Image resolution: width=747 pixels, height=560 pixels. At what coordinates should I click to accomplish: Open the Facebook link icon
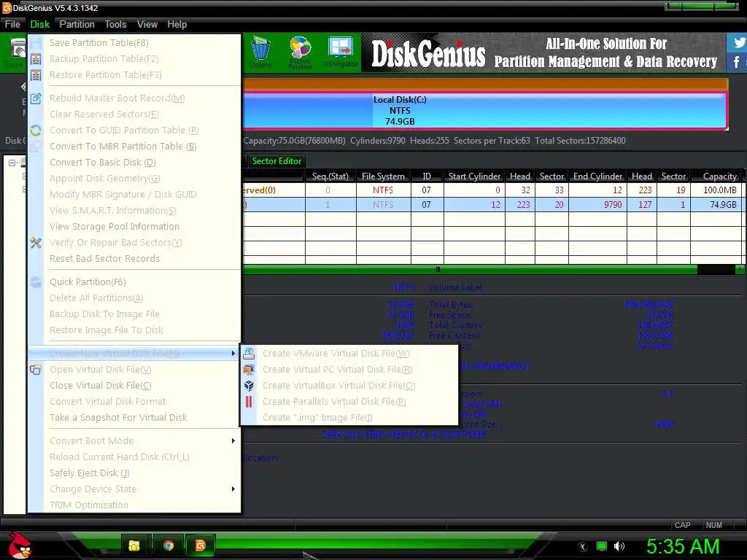738,62
